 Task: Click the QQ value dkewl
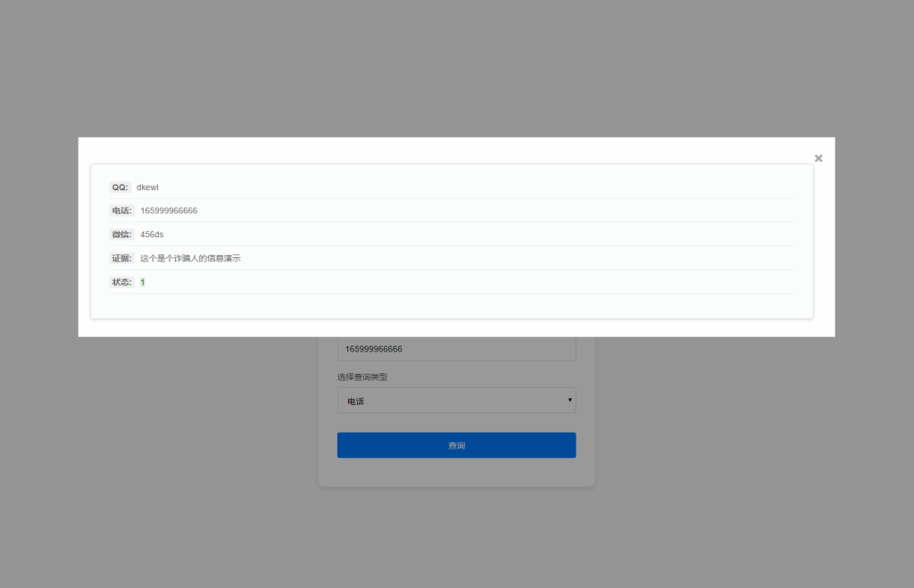pos(147,187)
